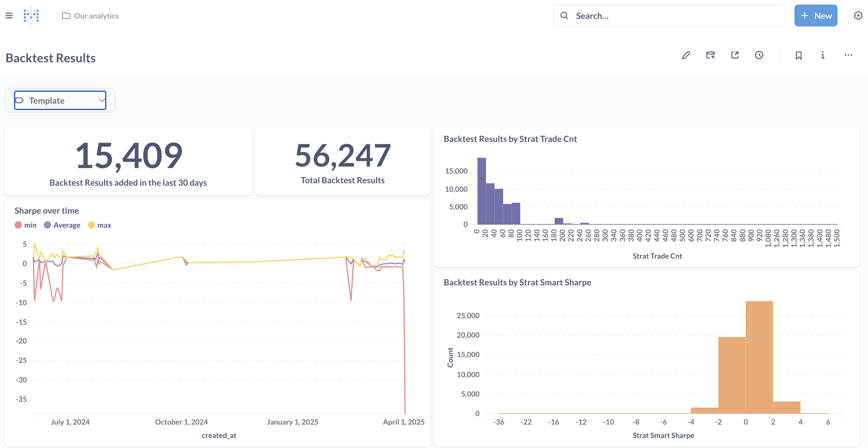Click the New button
The image size is (868, 448).
tap(815, 16)
